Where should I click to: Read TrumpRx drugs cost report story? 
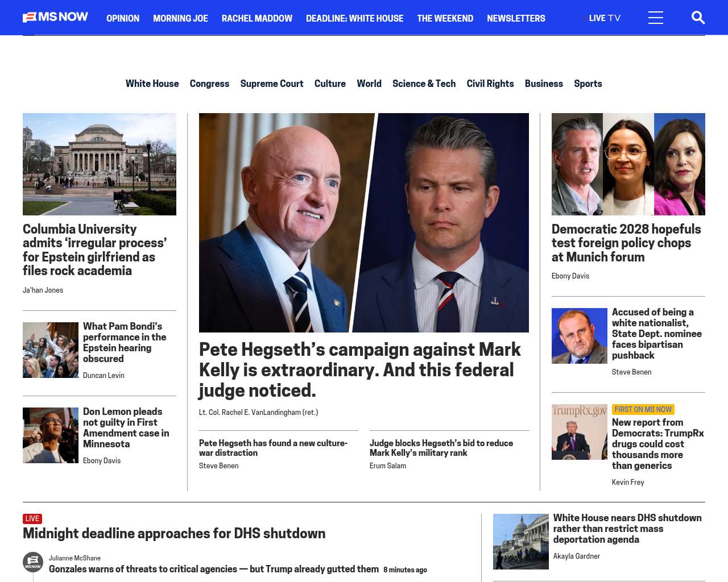pos(658,444)
